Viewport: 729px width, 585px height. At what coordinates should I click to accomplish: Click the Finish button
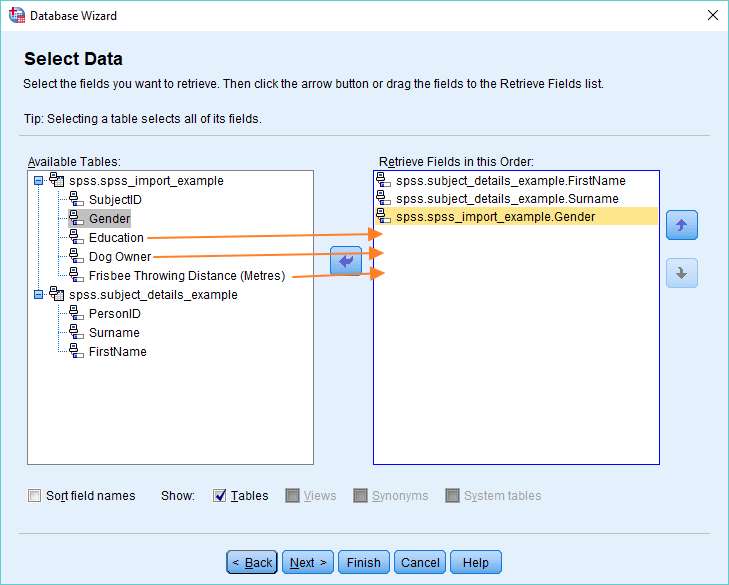point(364,563)
